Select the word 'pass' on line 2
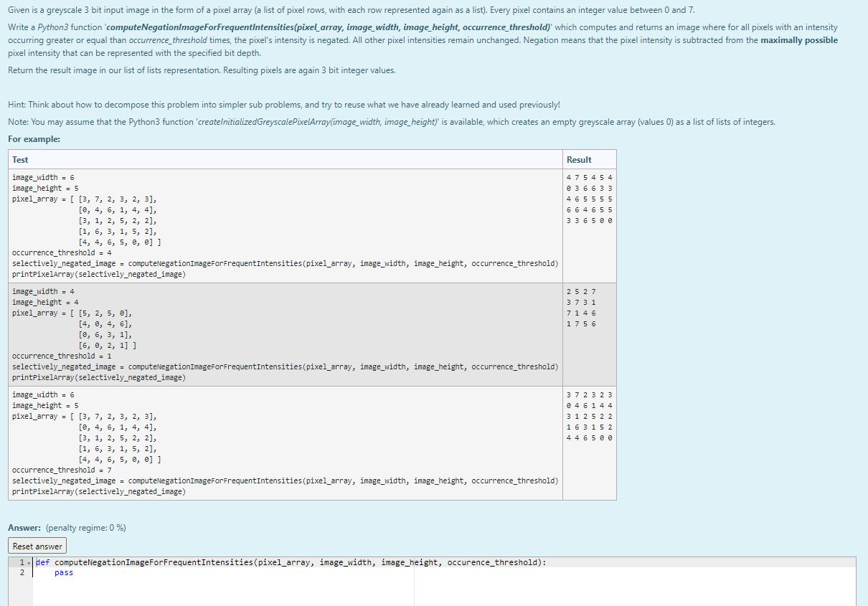This screenshot has width=868, height=606. tap(63, 572)
